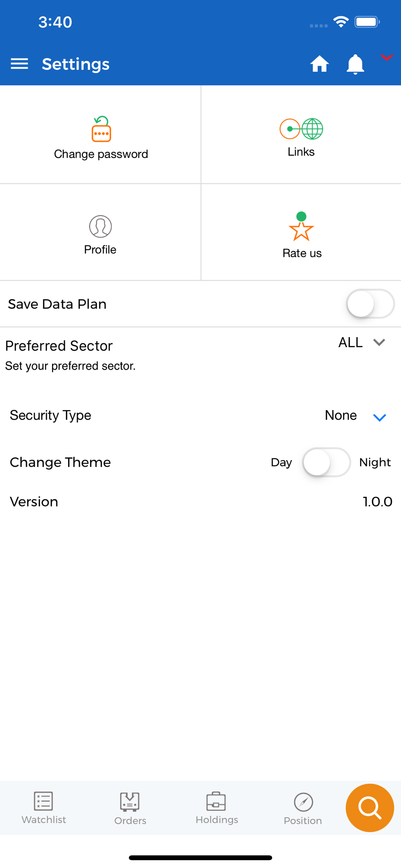
Task: Open notifications bell icon
Action: point(355,64)
